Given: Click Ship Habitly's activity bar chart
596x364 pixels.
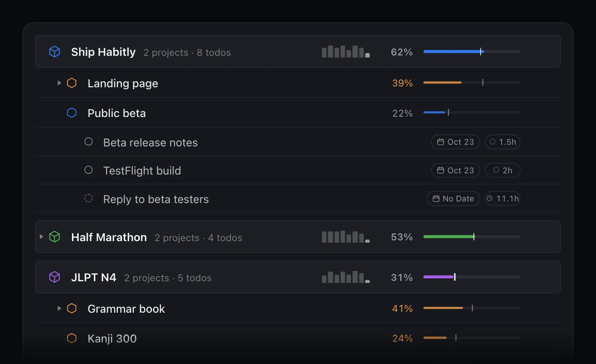Looking at the screenshot, I should click(346, 52).
